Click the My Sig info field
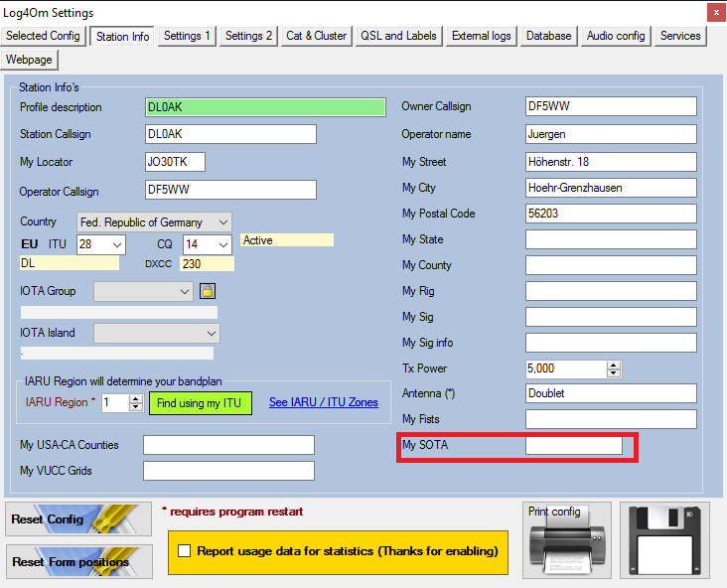Screen dimensions: 727x588 (611, 343)
